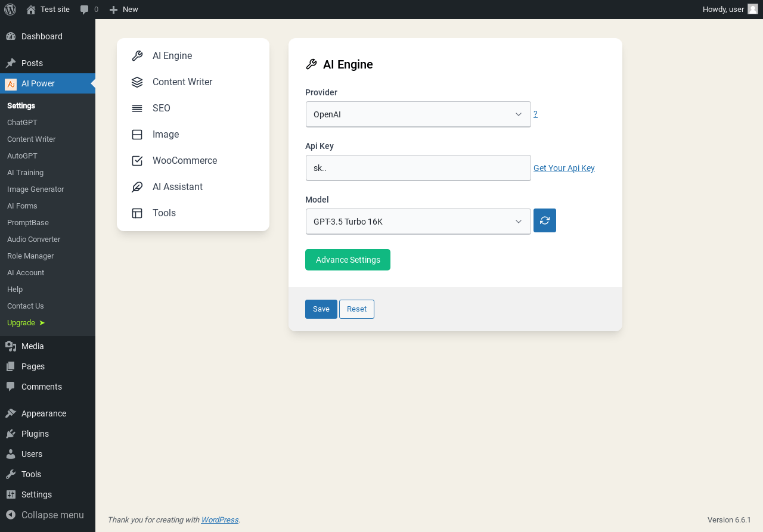Click the question mark help link beside Provider

pyautogui.click(x=535, y=114)
